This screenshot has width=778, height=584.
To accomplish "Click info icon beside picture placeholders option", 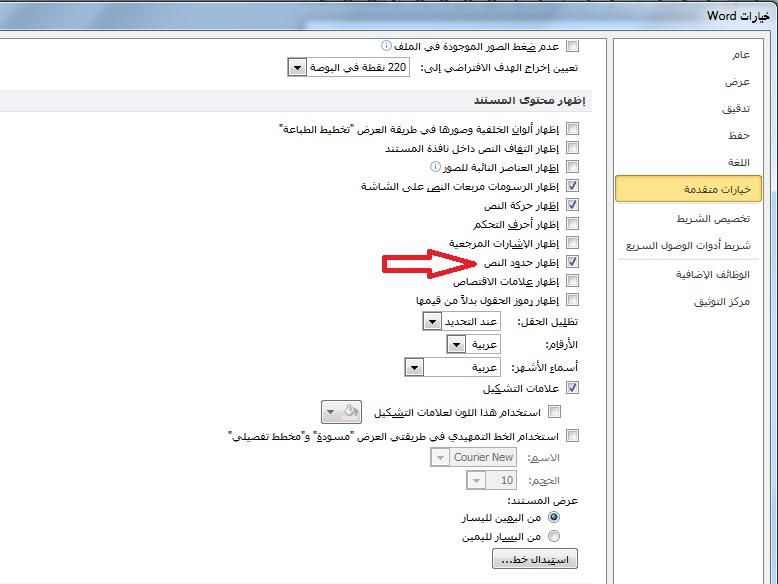I will (x=435, y=167).
